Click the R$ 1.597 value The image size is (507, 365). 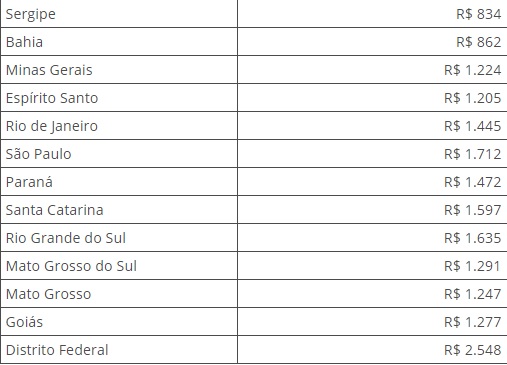pyautogui.click(x=472, y=210)
